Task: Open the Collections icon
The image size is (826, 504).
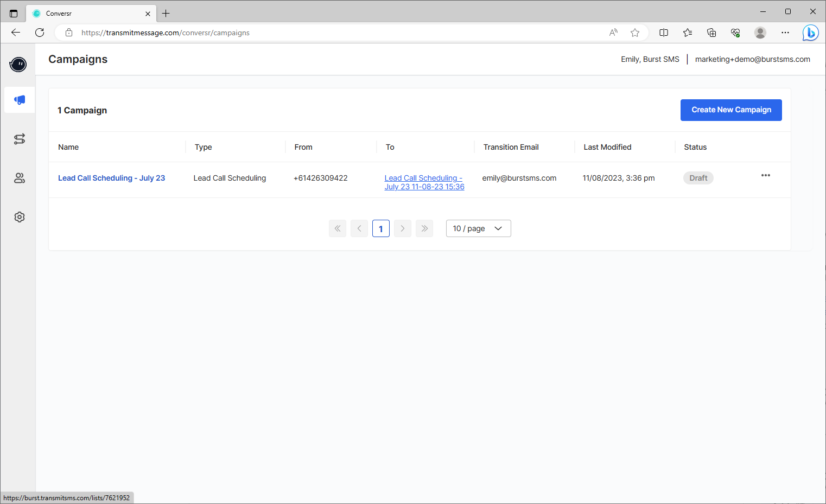Action: [x=711, y=33]
